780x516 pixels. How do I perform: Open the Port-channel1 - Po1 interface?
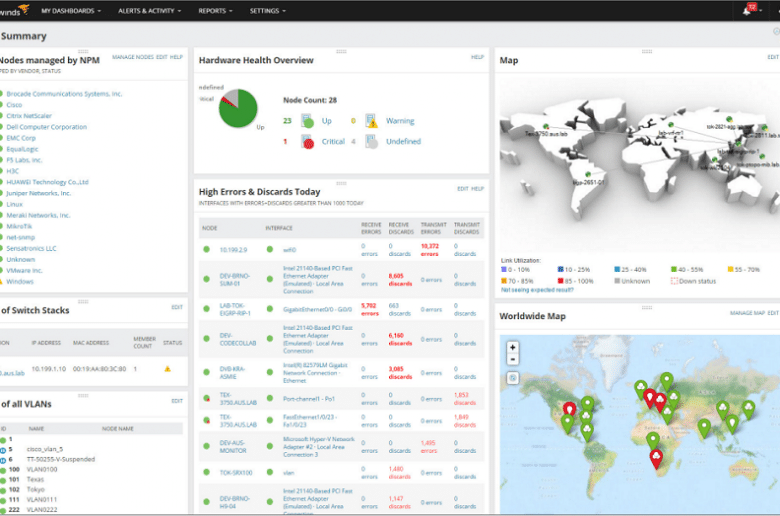click(309, 399)
